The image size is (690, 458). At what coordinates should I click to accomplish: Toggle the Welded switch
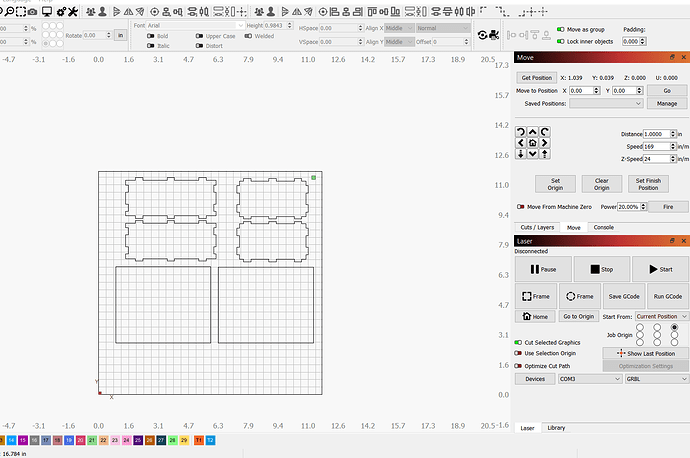[248, 36]
